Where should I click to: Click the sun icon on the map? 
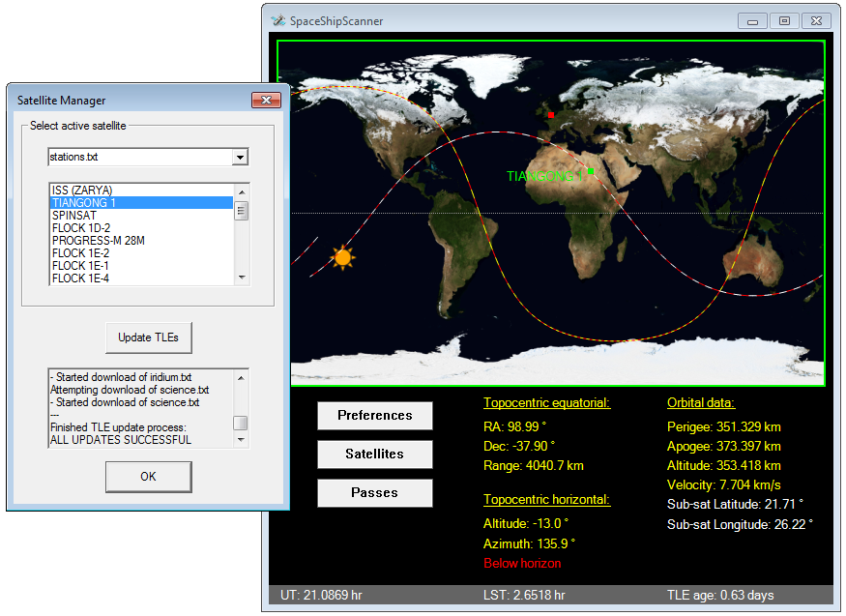click(342, 258)
